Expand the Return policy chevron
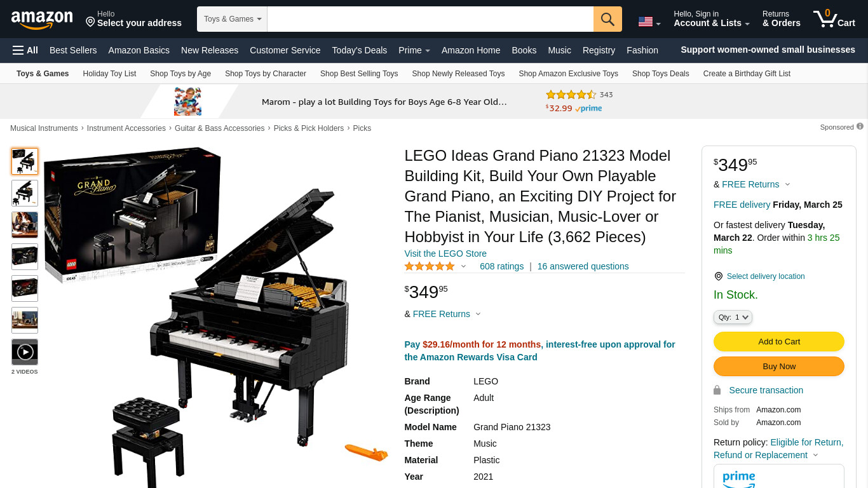The height and width of the screenshot is (488, 868). [x=816, y=455]
